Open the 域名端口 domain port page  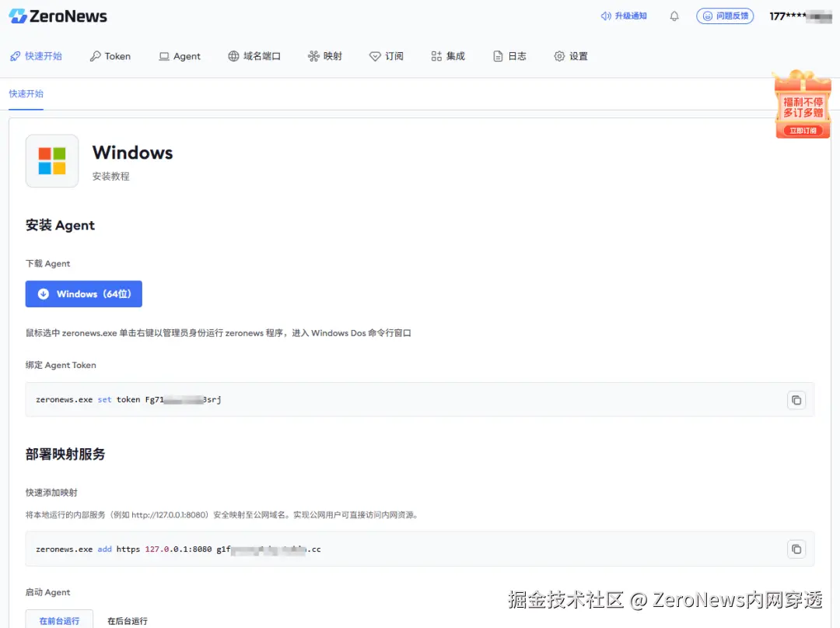click(254, 56)
